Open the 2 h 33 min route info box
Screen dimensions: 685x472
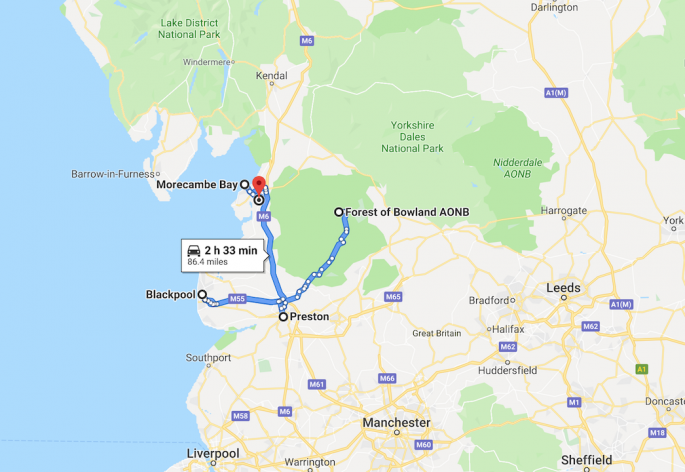tap(223, 256)
